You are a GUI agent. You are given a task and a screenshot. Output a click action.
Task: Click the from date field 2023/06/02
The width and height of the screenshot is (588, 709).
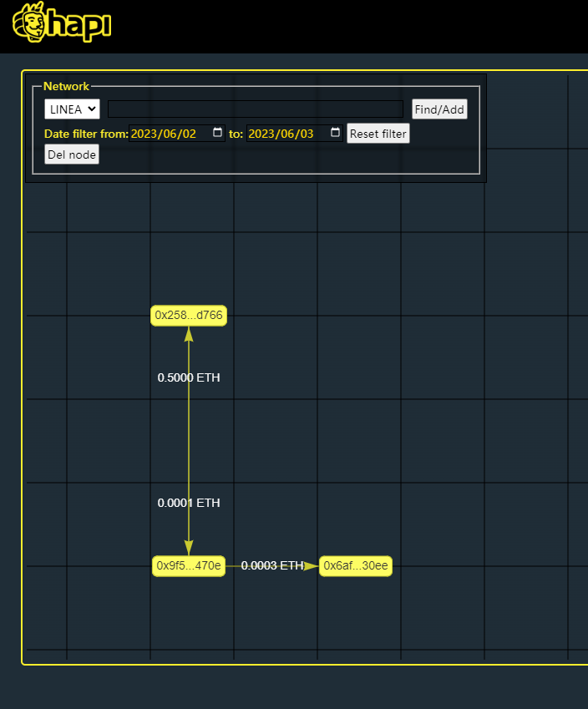177,134
